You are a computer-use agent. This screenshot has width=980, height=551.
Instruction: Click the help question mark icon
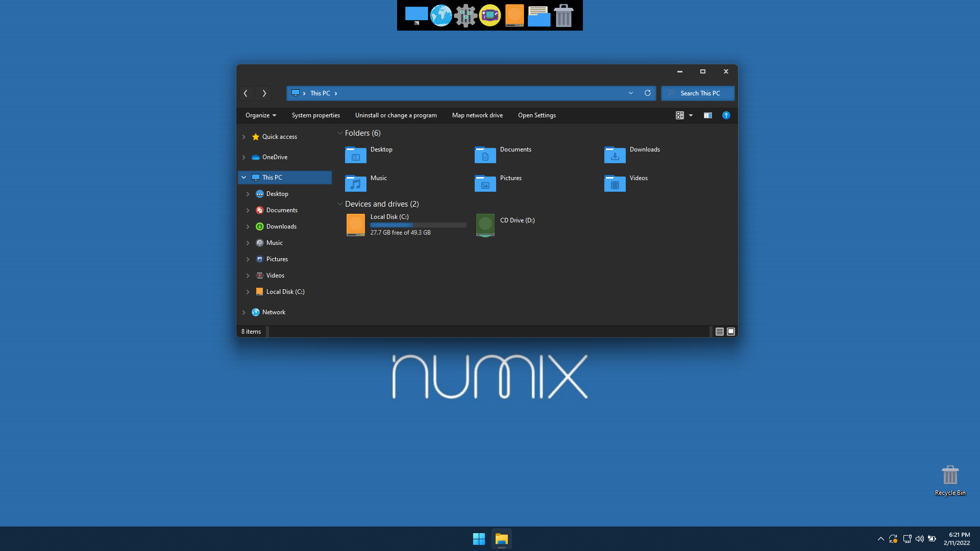point(726,115)
